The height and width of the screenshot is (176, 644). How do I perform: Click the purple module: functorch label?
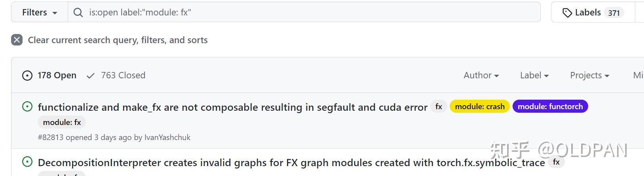click(x=550, y=106)
